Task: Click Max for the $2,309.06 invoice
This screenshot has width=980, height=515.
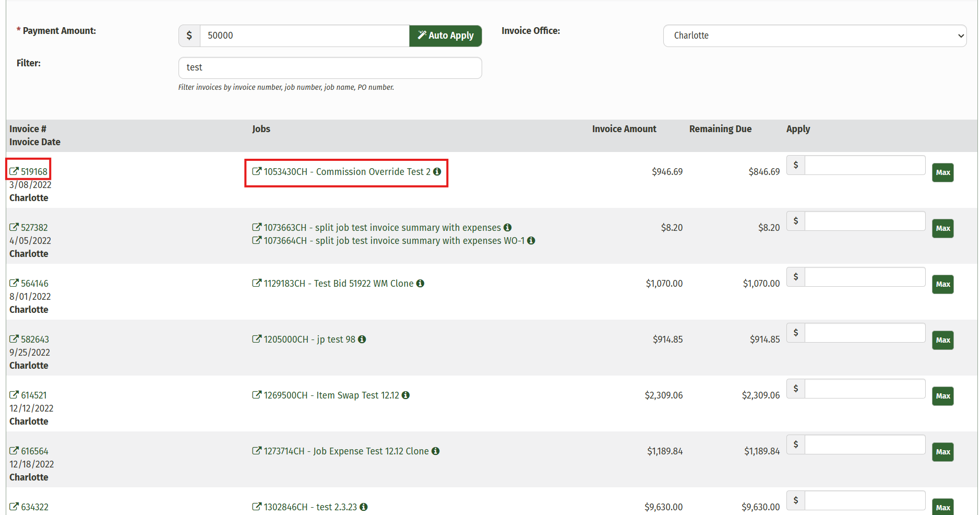Action: [942, 396]
